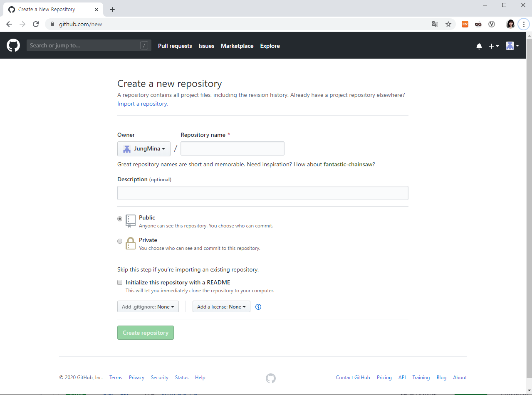Focus the Description input field

(263, 193)
